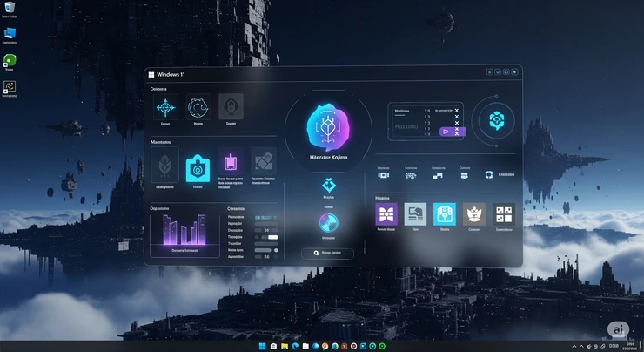Open the purple butterfly app tile
The width and height of the screenshot is (644, 352).
click(x=386, y=213)
